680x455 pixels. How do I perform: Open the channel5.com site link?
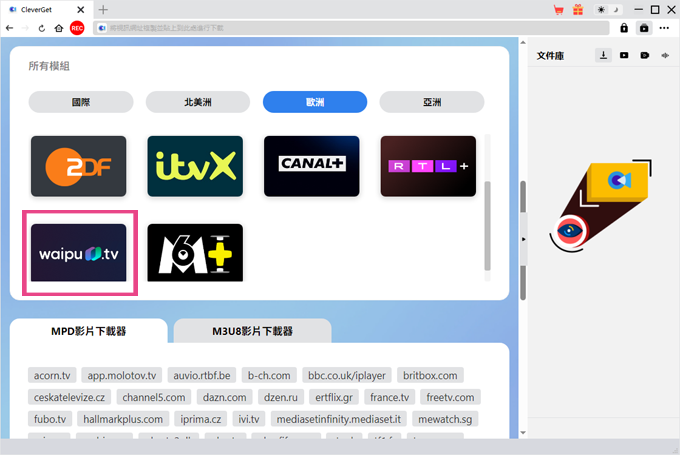154,397
